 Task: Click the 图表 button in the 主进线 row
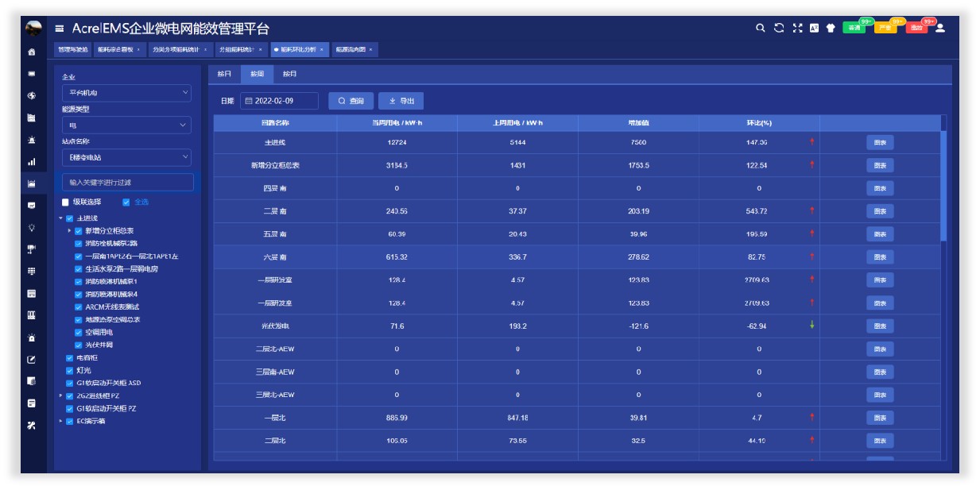click(879, 143)
